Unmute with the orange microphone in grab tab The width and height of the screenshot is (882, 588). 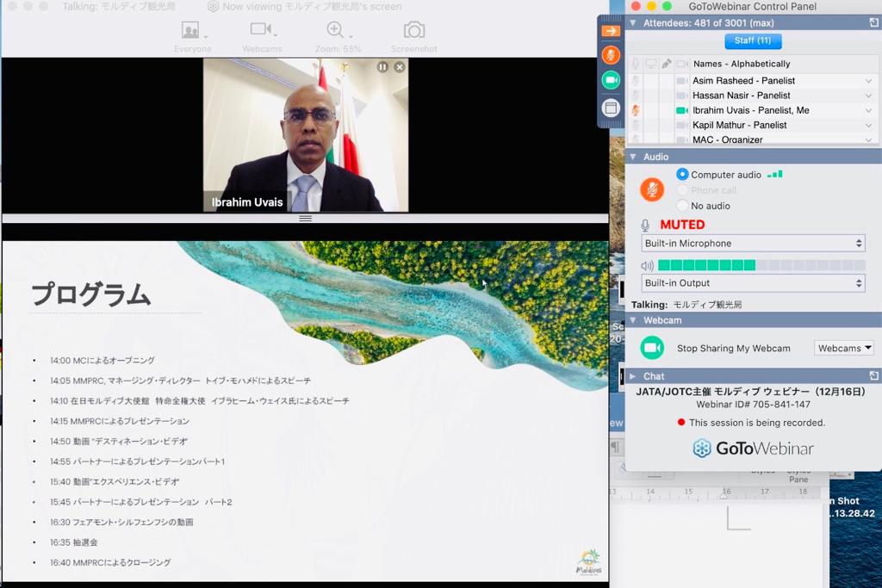click(x=611, y=55)
